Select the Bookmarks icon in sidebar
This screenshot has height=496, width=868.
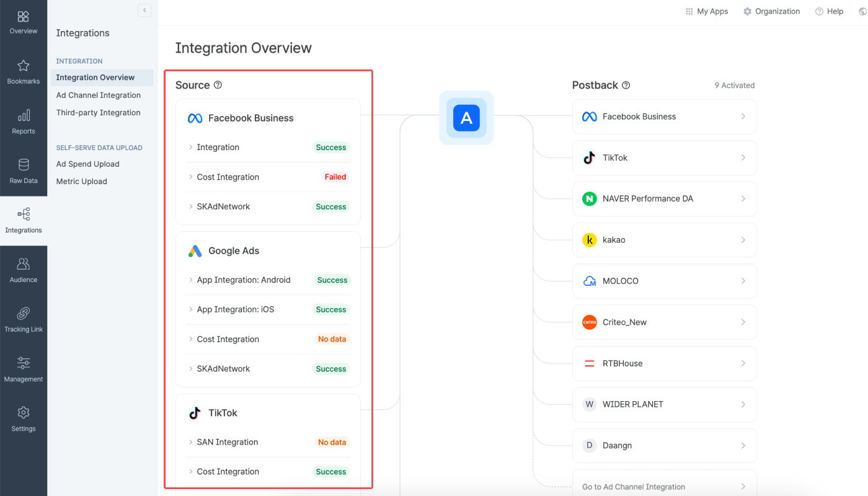tap(24, 70)
